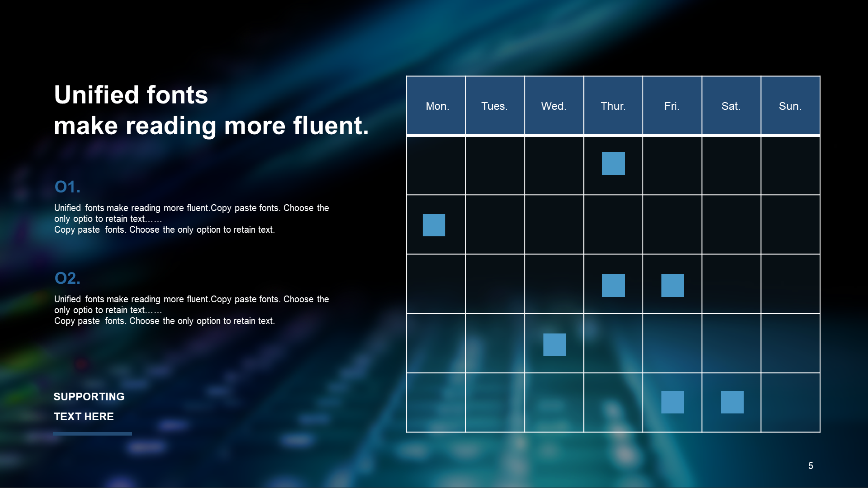Select blue square in Sat. bottom row

(732, 402)
